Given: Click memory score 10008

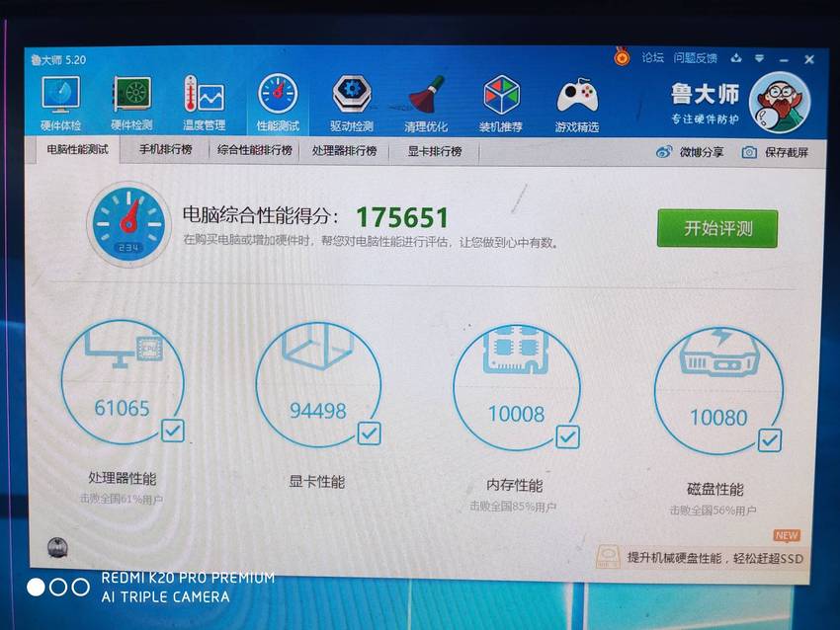Looking at the screenshot, I should (x=516, y=414).
